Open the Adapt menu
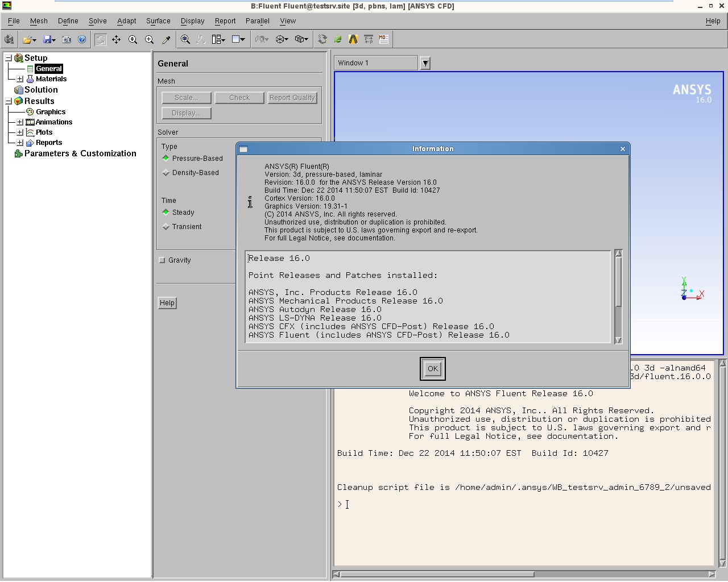 [127, 21]
